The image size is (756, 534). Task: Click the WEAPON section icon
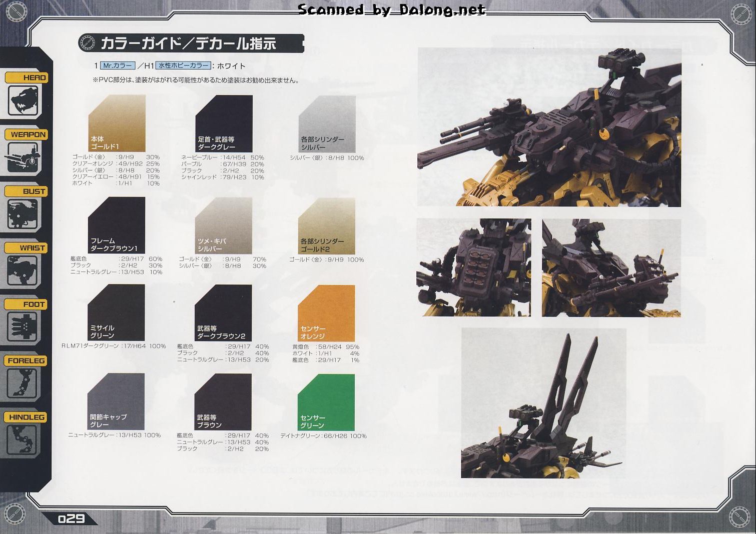(x=23, y=157)
